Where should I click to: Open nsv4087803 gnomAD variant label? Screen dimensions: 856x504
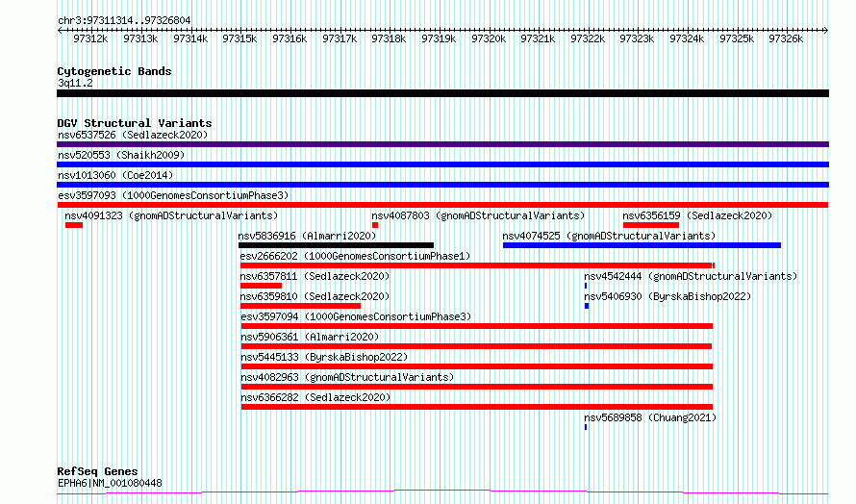coord(478,215)
